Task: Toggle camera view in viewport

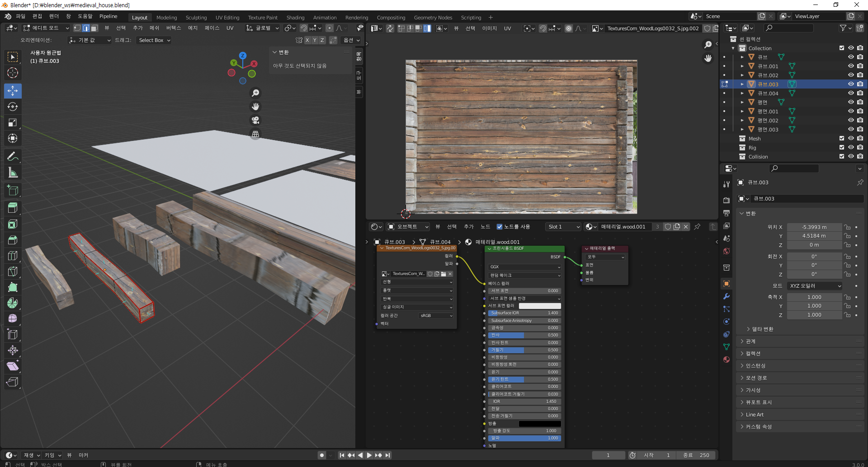Action: click(x=255, y=120)
